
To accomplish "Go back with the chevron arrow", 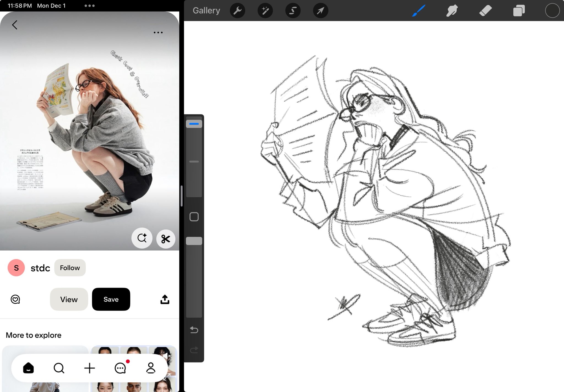I will click(x=15, y=25).
